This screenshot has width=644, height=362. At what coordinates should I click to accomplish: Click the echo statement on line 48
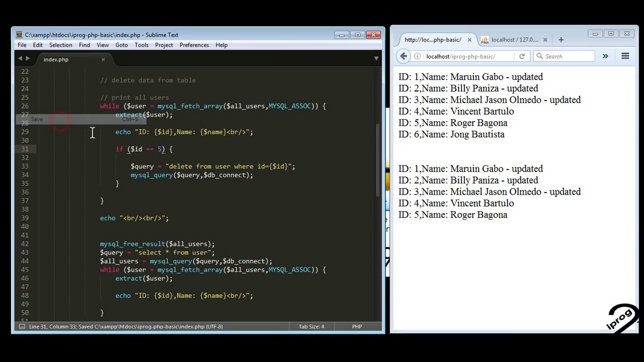tap(184, 296)
